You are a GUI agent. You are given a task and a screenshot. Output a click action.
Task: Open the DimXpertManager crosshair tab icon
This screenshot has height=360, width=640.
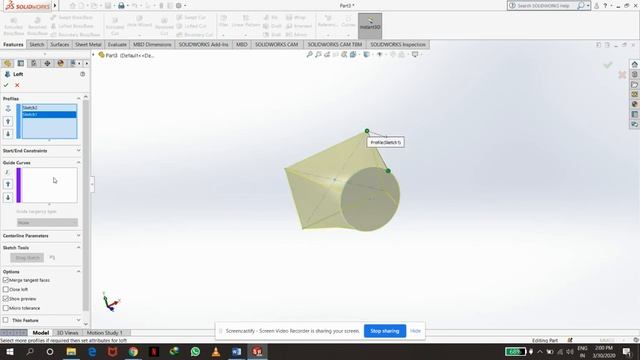47,63
